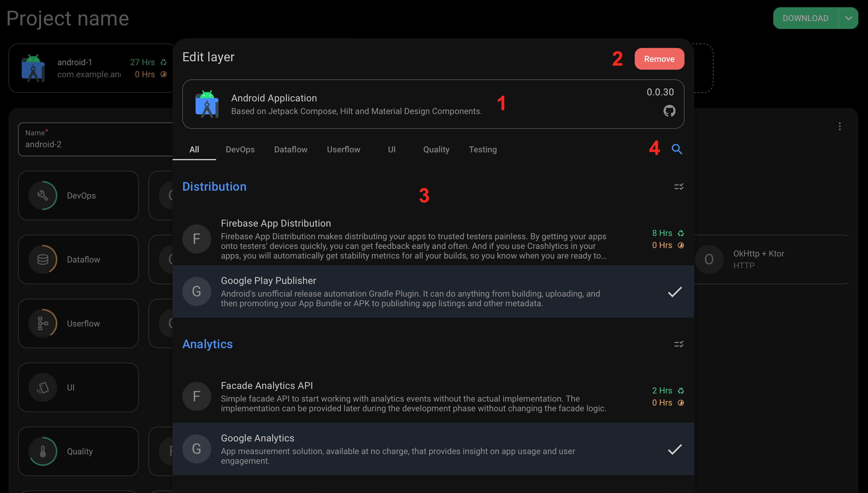Click the F avatar of Firebase App Distribution
Viewport: 868px width, 493px height.
tap(196, 239)
